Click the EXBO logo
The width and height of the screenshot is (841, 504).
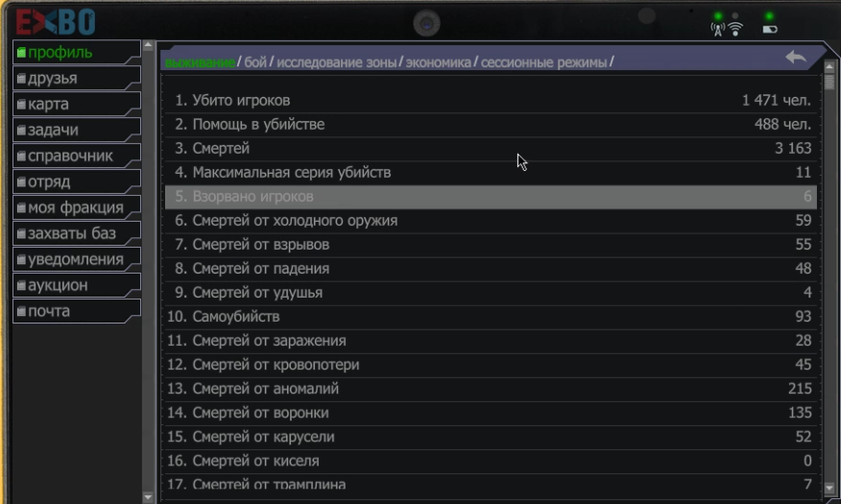tap(56, 22)
